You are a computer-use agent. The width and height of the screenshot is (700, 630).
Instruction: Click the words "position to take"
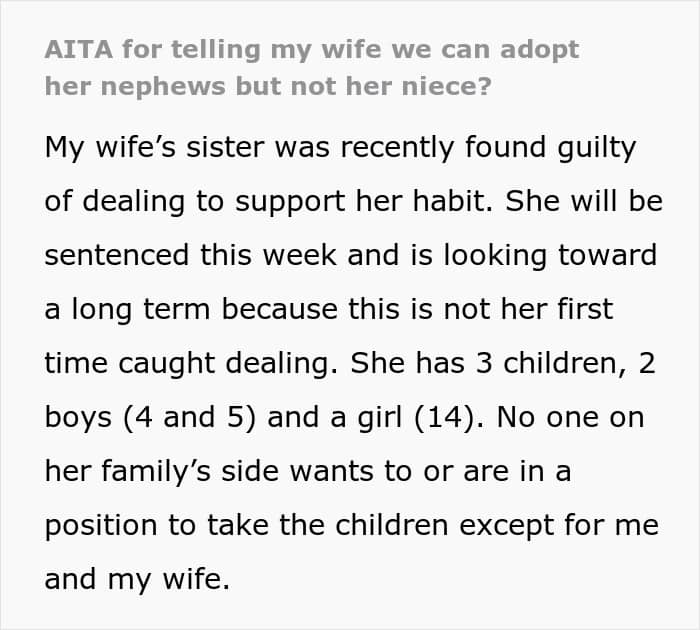pos(158,525)
